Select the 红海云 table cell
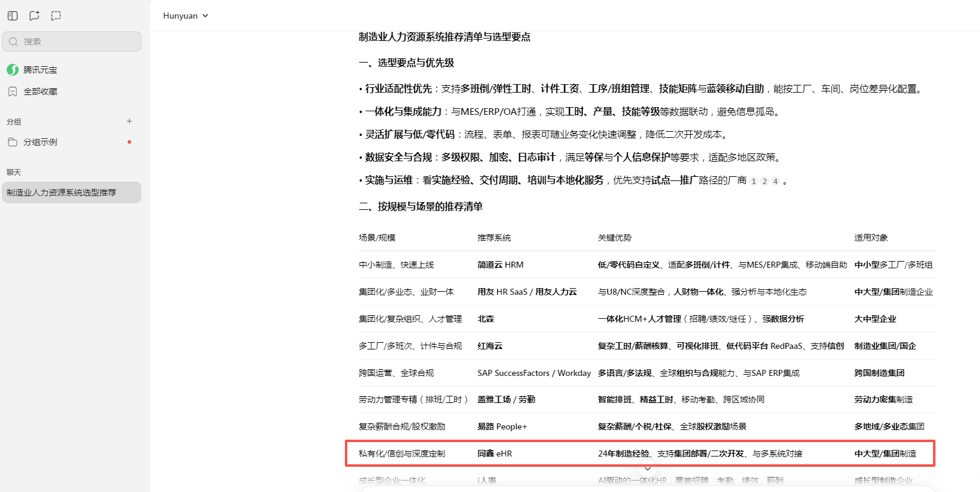This screenshot has height=492, width=980. (x=490, y=346)
